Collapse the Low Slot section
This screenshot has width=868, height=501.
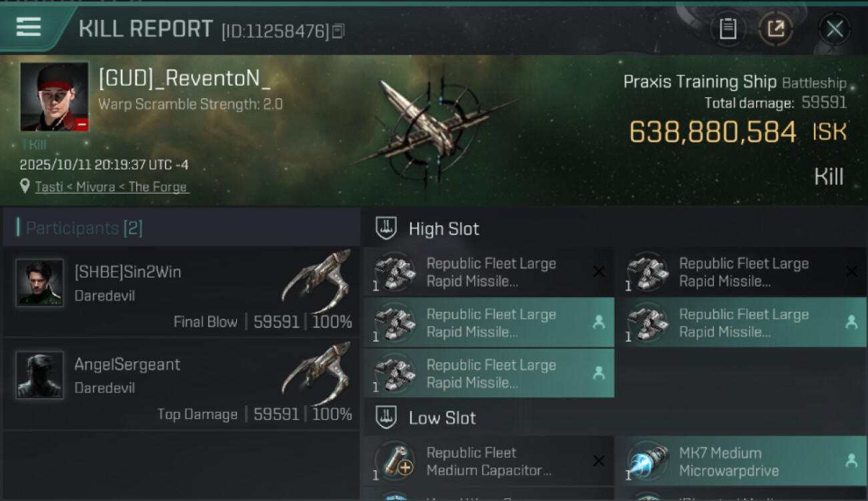click(x=386, y=418)
